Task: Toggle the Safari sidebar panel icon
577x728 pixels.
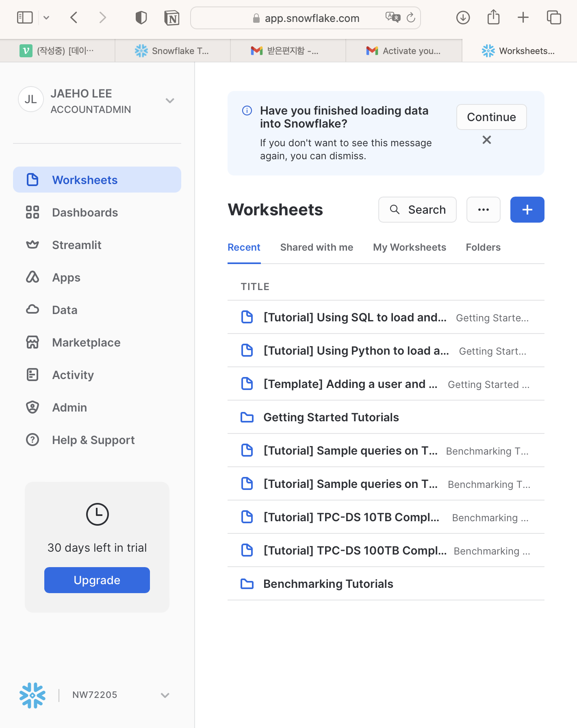Action: pyautogui.click(x=25, y=17)
